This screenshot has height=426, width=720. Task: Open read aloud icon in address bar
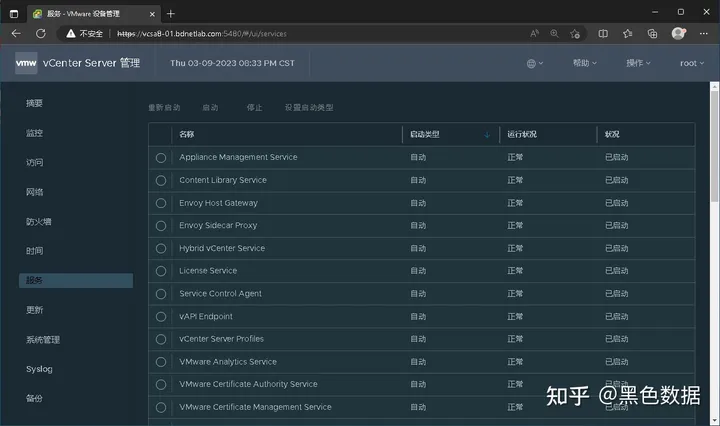coord(534,34)
